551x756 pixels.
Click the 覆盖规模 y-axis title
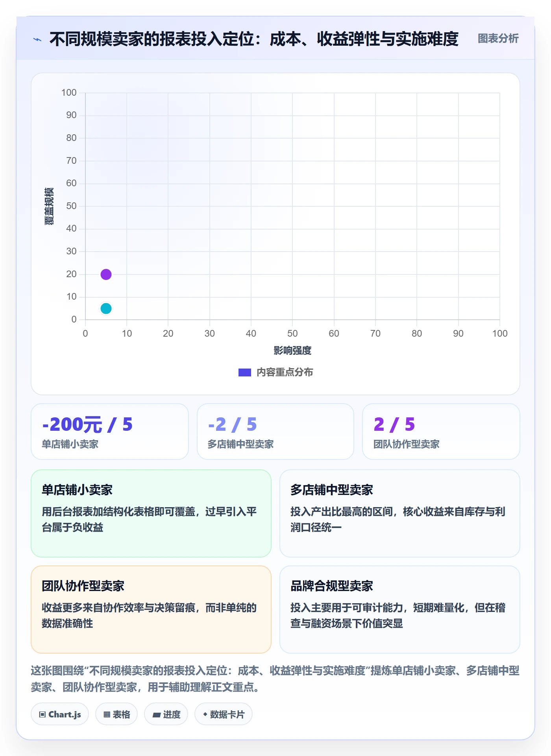49,206
